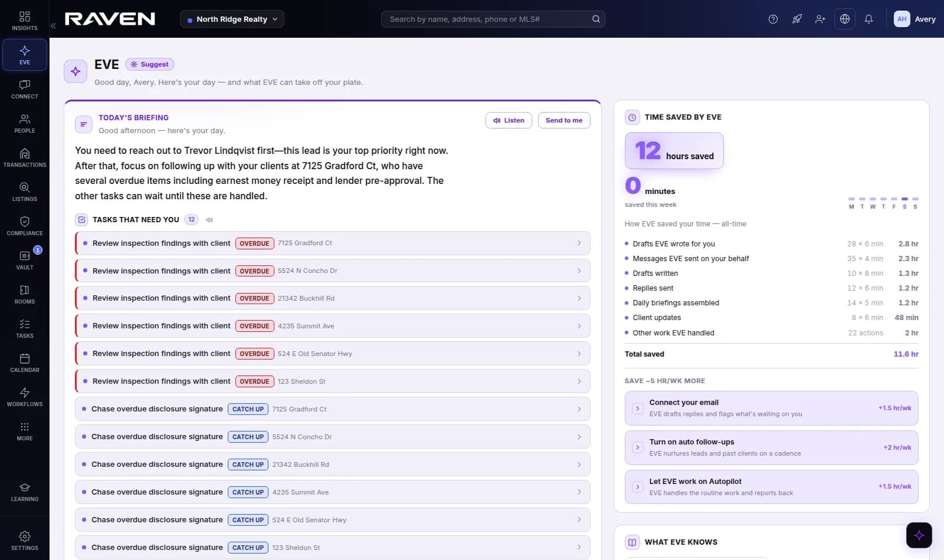The height and width of the screenshot is (560, 944).
Task: Expand the Connect your email suggestion
Action: 772,408
